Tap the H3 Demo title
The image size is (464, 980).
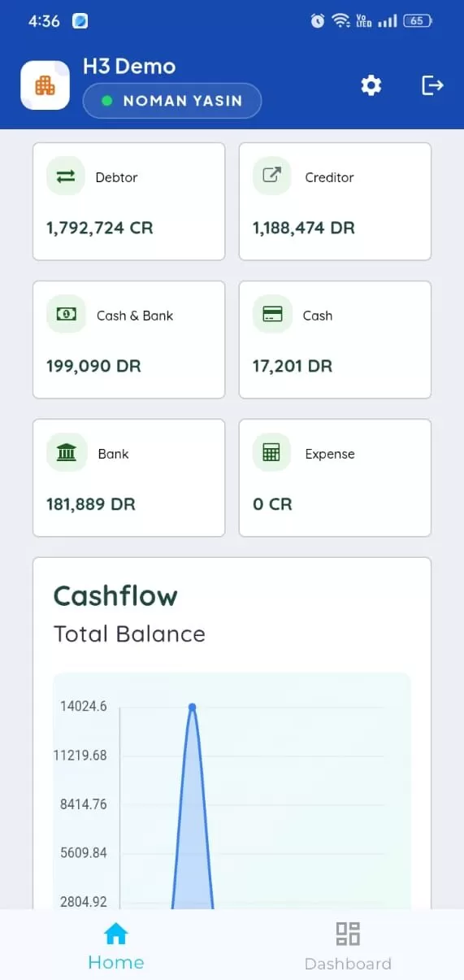pos(129,67)
